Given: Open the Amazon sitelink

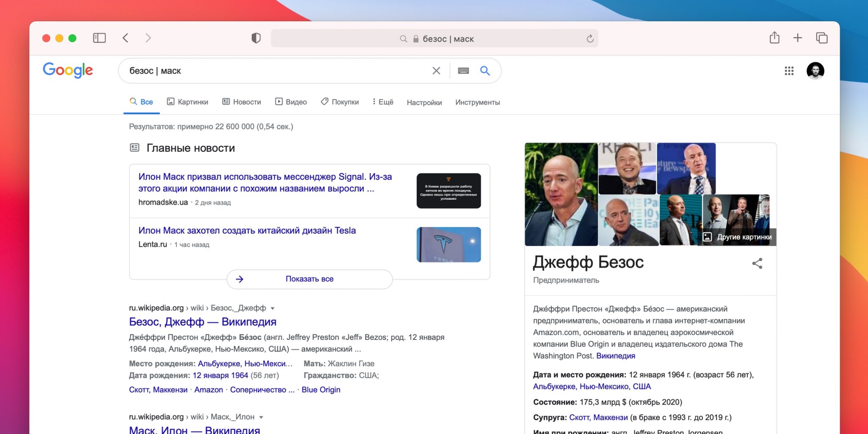Looking at the screenshot, I should pos(209,390).
